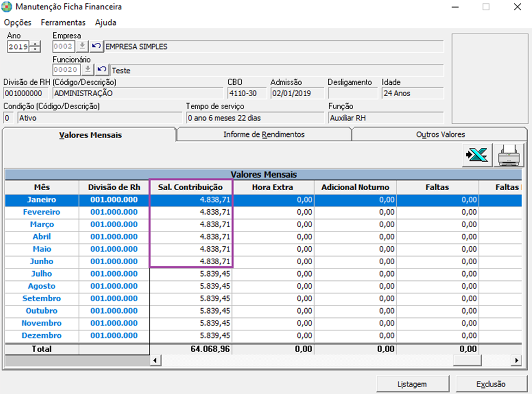The image size is (532, 394).
Task: Click Hora Extra value for Março
Action: tap(273, 224)
